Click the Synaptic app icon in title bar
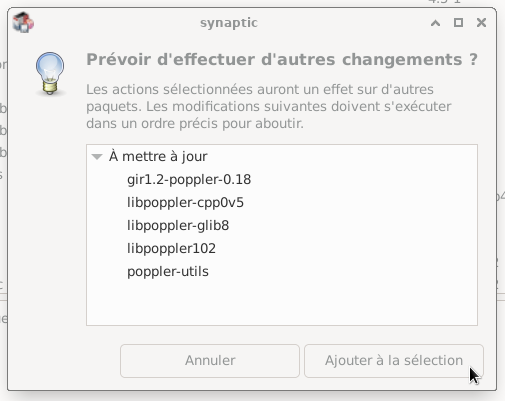The image size is (505, 401). pos(23,22)
